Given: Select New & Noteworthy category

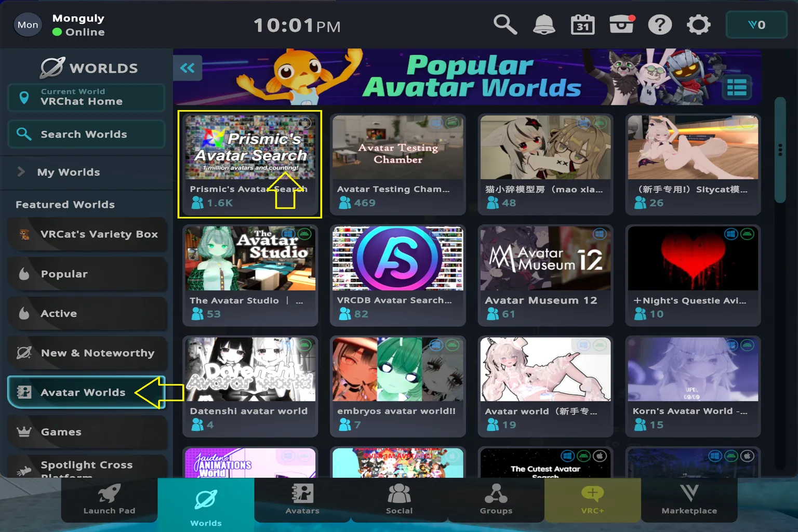Looking at the screenshot, I should (x=87, y=353).
